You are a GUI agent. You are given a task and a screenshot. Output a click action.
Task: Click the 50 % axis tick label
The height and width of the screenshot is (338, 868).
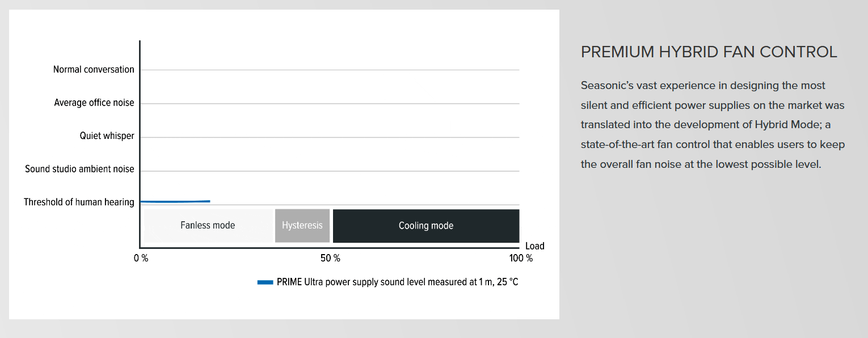[x=330, y=259]
